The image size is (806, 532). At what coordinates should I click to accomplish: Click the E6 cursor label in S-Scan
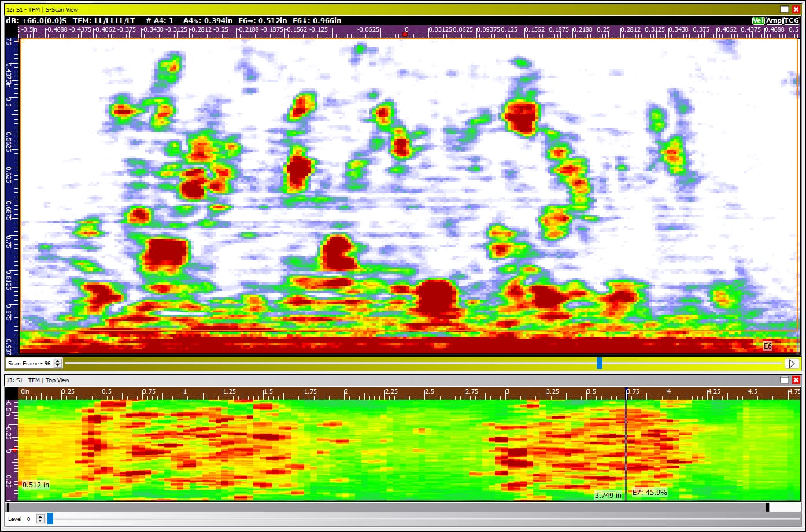pyautogui.click(x=768, y=346)
